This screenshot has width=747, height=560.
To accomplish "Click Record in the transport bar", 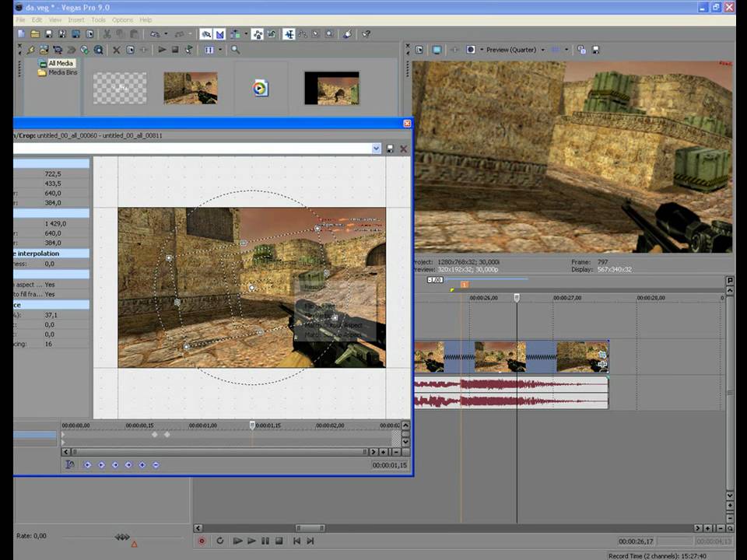I will [x=202, y=541].
